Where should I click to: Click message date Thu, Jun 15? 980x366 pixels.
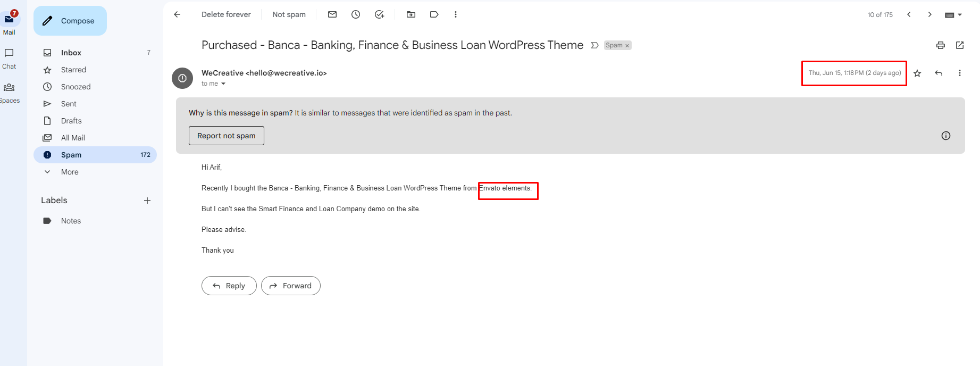click(855, 73)
